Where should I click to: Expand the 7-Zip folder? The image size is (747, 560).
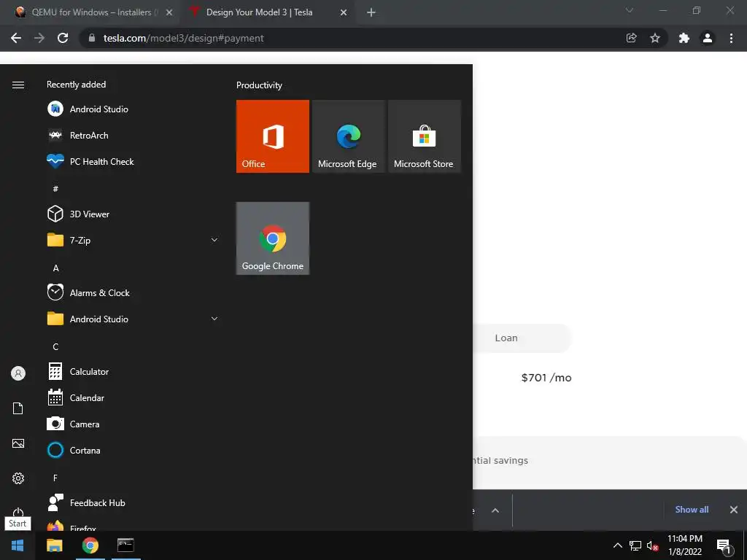click(214, 240)
